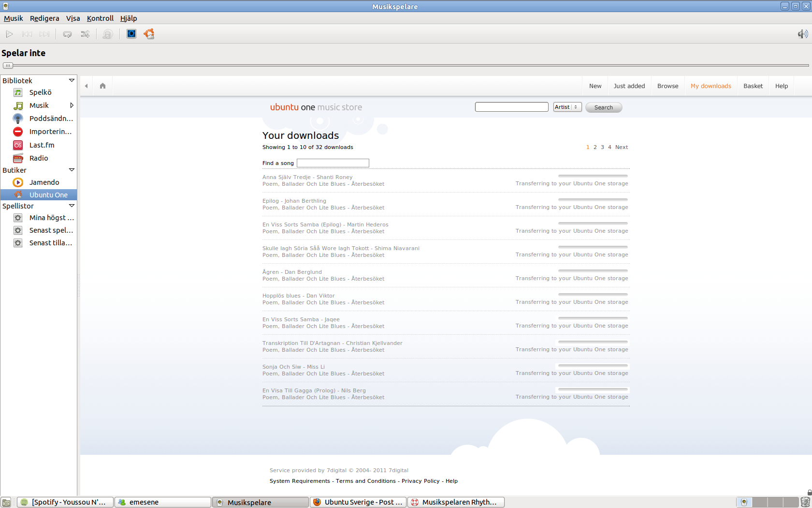Go to downloads page 3
812x508 pixels.
tap(602, 147)
